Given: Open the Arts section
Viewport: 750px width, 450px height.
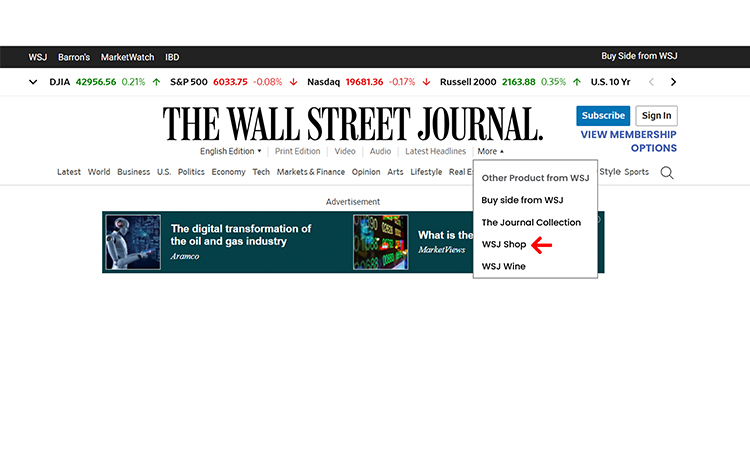Looking at the screenshot, I should pyautogui.click(x=395, y=172).
